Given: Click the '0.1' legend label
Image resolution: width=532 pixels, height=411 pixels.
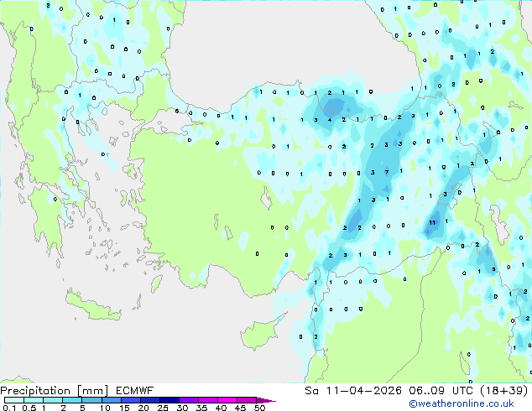Looking at the screenshot, I should point(9,408).
